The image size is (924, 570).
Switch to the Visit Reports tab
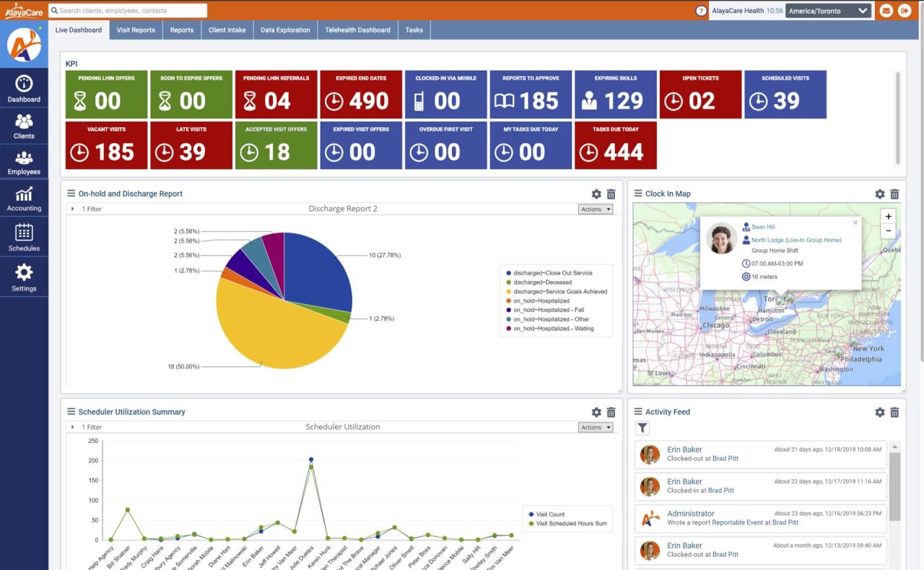[136, 30]
